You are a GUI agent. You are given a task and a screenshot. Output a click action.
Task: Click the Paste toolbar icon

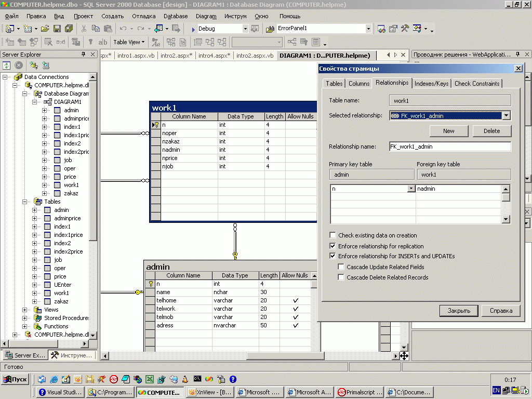107,29
